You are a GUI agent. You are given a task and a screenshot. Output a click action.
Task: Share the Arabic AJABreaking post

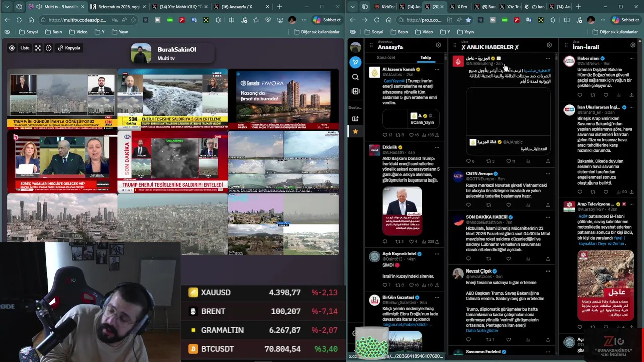click(x=548, y=161)
